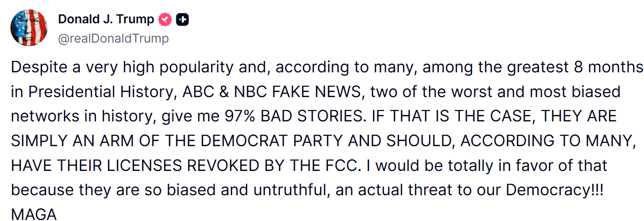Viewport: 644px width, 221px height.
Task: Click the black plus badge icon
Action: click(182, 20)
